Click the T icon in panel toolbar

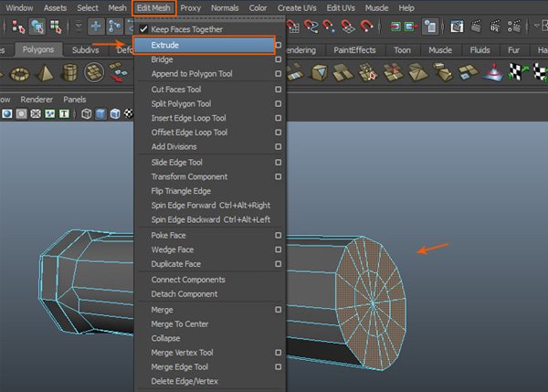pos(64,114)
